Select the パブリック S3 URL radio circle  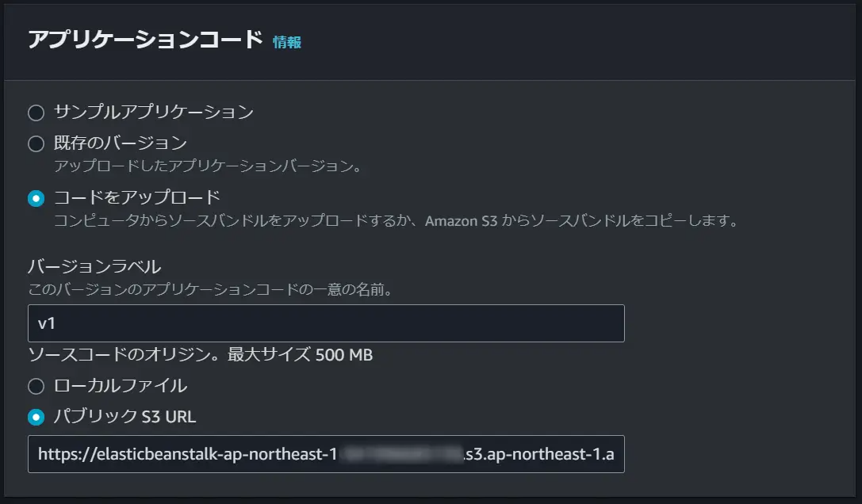click(36, 418)
